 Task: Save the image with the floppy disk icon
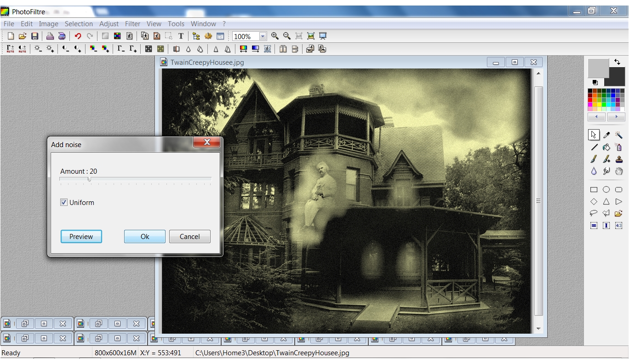click(34, 36)
